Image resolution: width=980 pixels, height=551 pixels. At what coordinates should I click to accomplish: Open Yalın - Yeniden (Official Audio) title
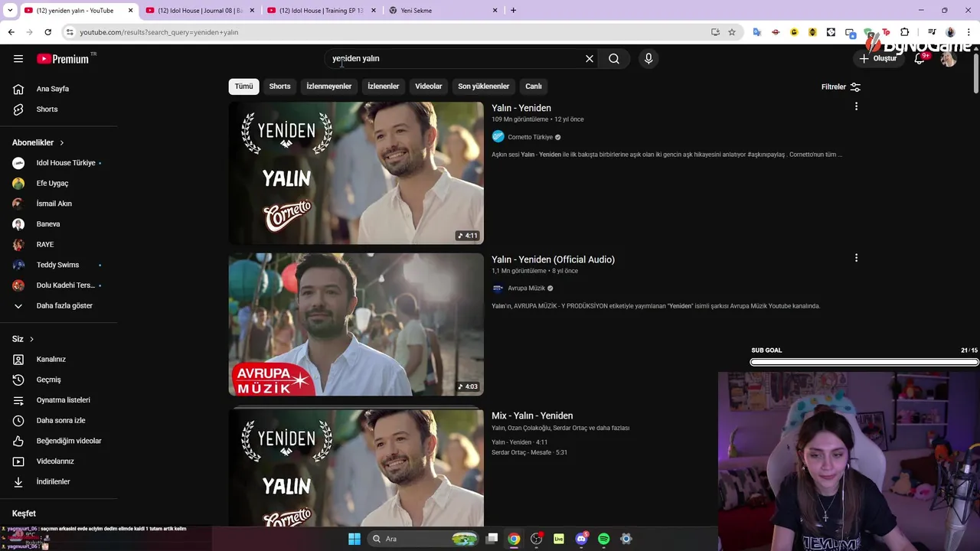(553, 259)
